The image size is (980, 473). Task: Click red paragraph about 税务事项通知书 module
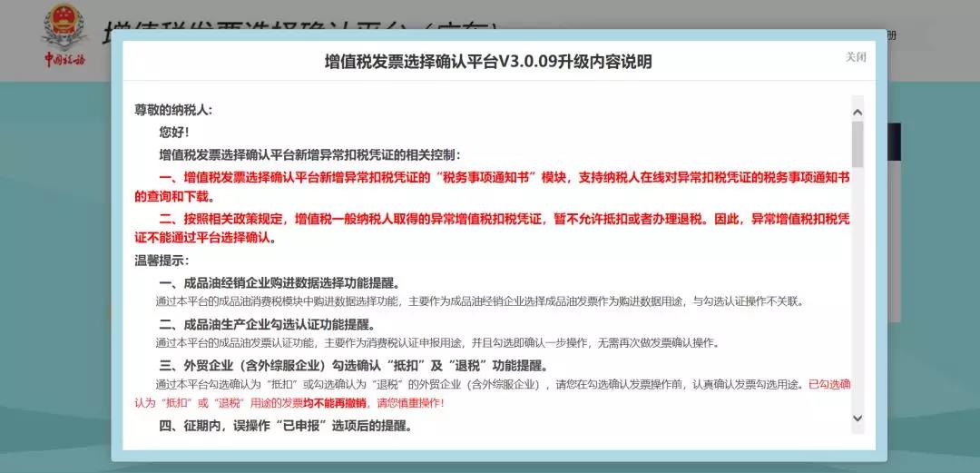[x=492, y=187]
